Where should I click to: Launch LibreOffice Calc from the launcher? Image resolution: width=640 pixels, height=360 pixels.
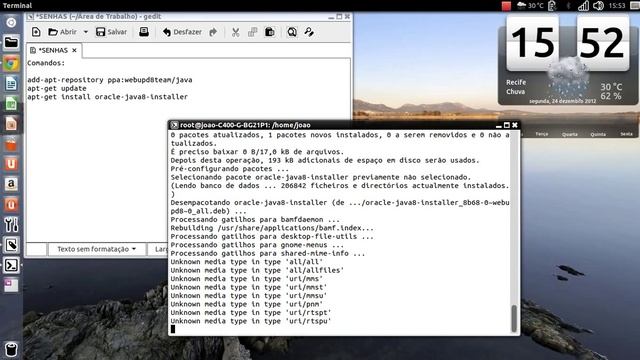(x=11, y=104)
